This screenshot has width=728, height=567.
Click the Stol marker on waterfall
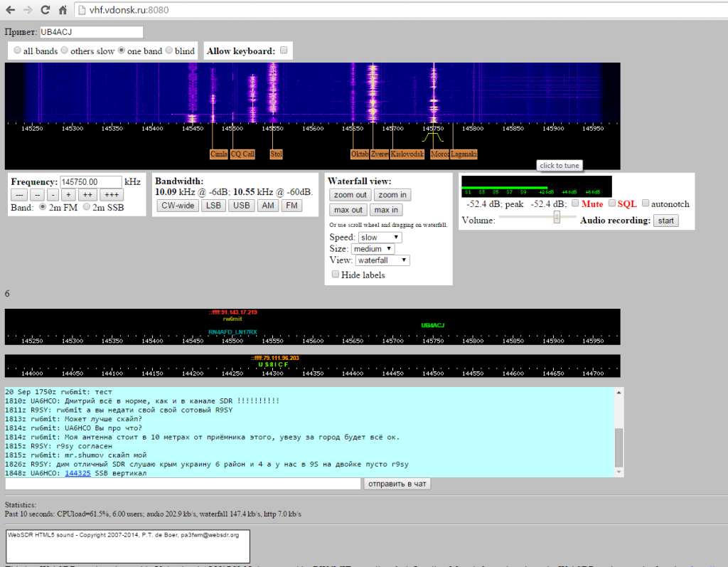tap(277, 154)
